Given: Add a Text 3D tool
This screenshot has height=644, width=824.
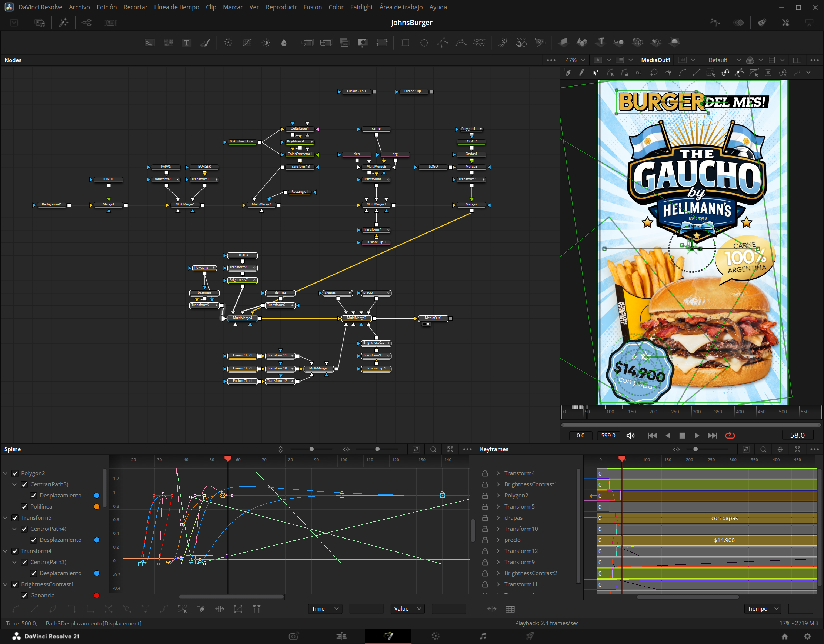Looking at the screenshot, I should 601,42.
